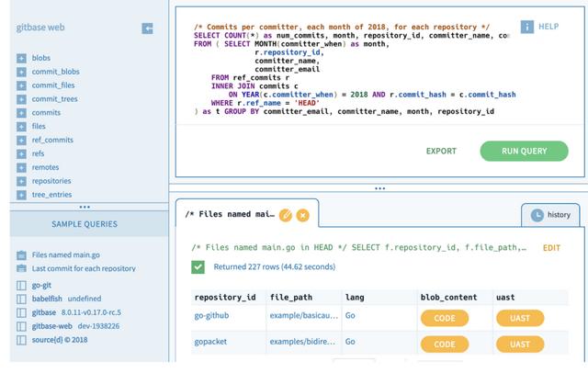
Task: Expand the blobs table
Action: coord(21,58)
